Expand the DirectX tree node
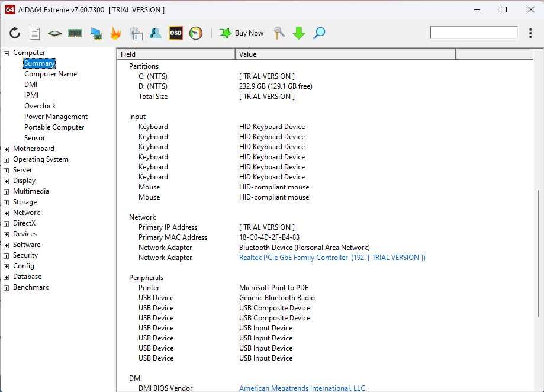 coord(7,224)
